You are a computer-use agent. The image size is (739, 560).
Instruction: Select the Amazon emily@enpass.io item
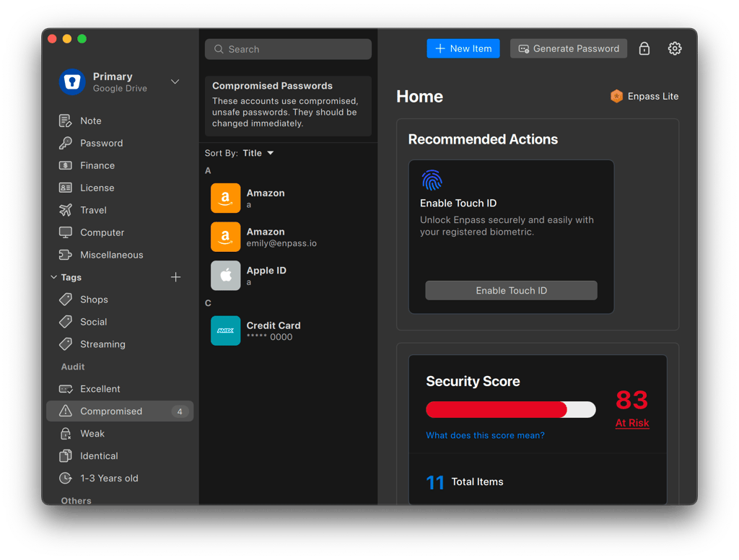tap(288, 237)
